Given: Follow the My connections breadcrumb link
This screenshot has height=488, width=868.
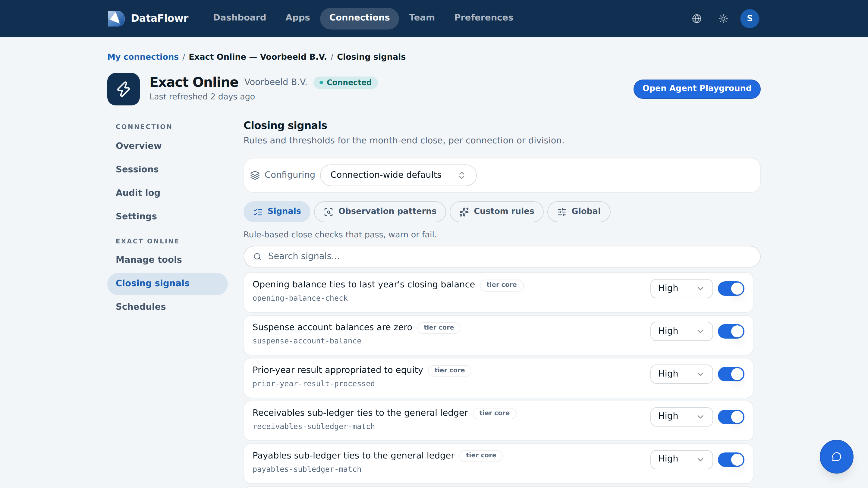Looking at the screenshot, I should (143, 57).
